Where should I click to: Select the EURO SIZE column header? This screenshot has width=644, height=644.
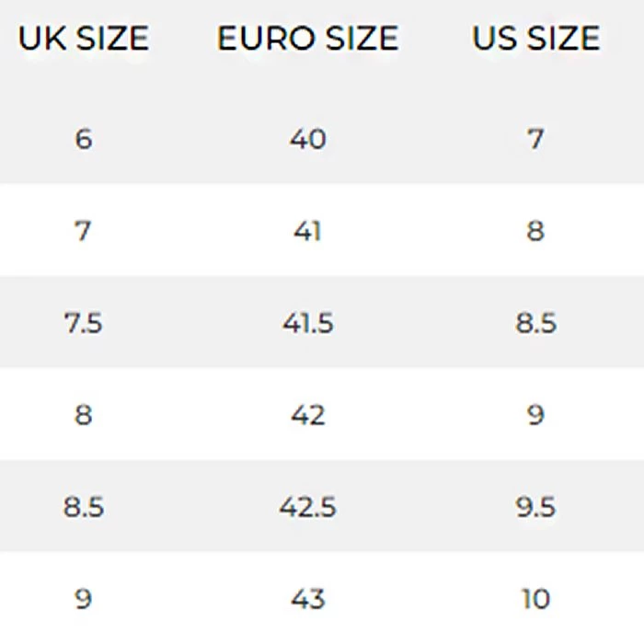[x=307, y=38]
